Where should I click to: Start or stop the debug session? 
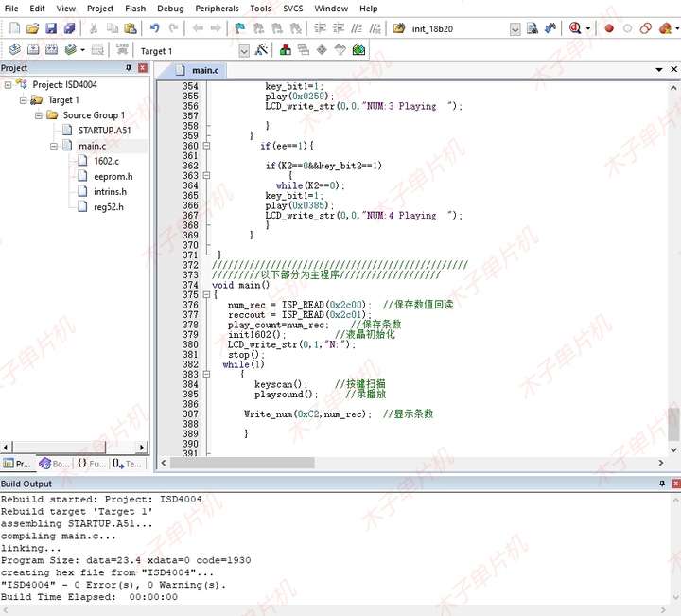pos(575,28)
